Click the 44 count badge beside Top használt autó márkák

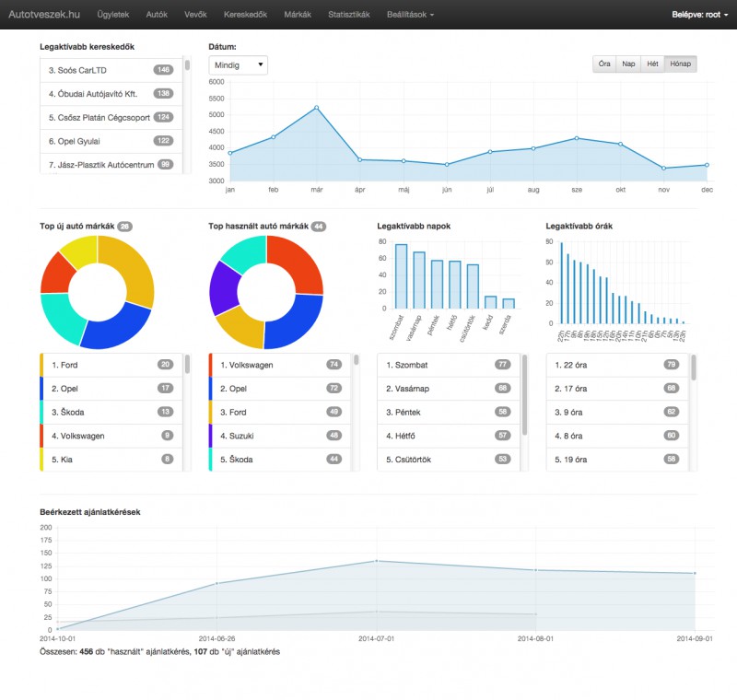(319, 226)
